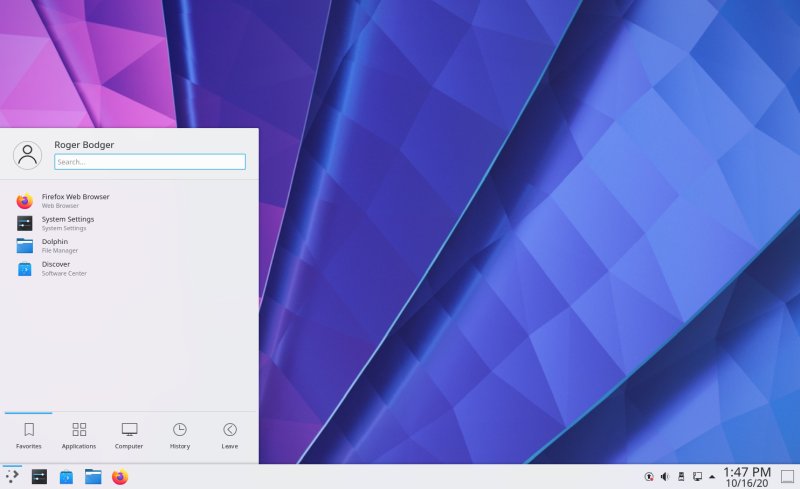Open System Settings from the taskbar

click(39, 477)
